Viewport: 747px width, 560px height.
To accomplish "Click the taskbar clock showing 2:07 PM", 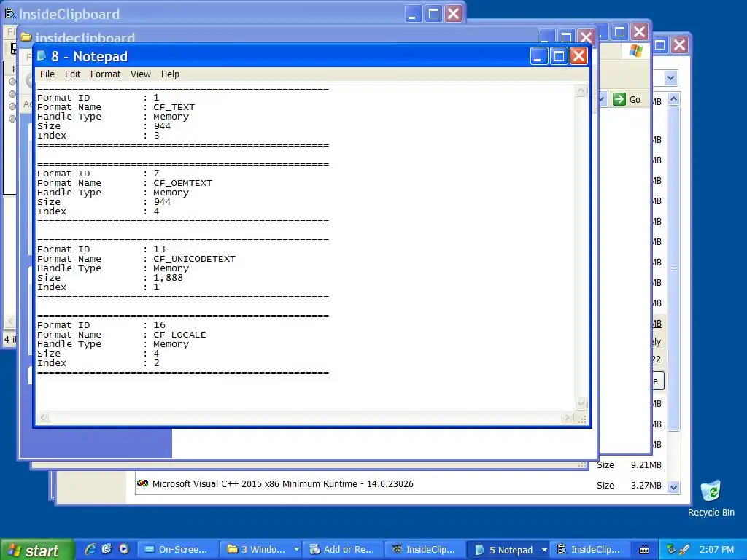I will tap(716, 550).
